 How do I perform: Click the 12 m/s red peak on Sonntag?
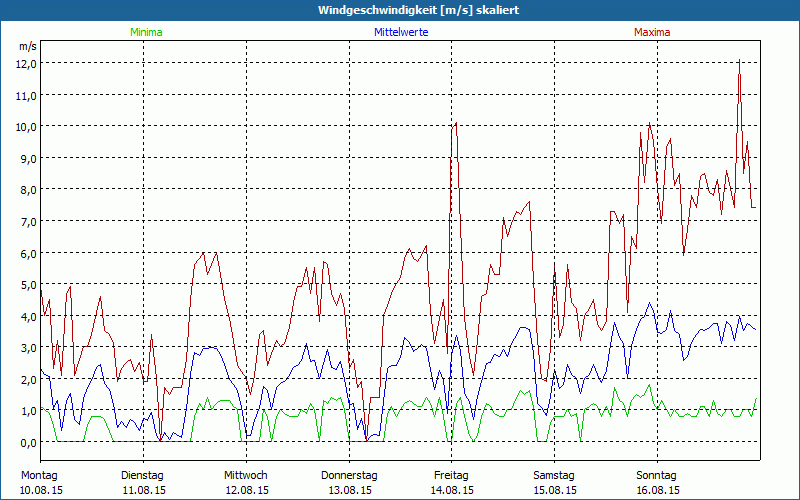tap(739, 60)
